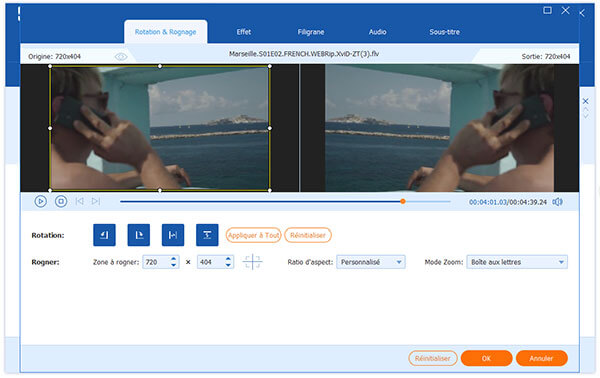Increase crop width value
Viewport: 600px width, 378px height.
[x=173, y=259]
